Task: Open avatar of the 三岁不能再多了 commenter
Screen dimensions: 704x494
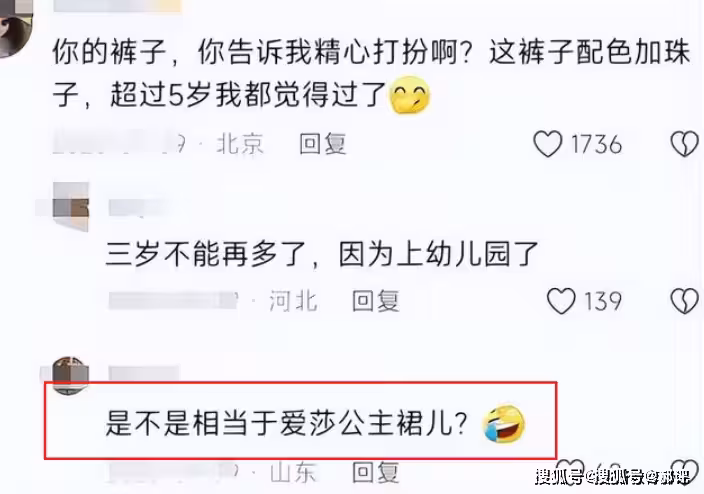Action: (70, 207)
